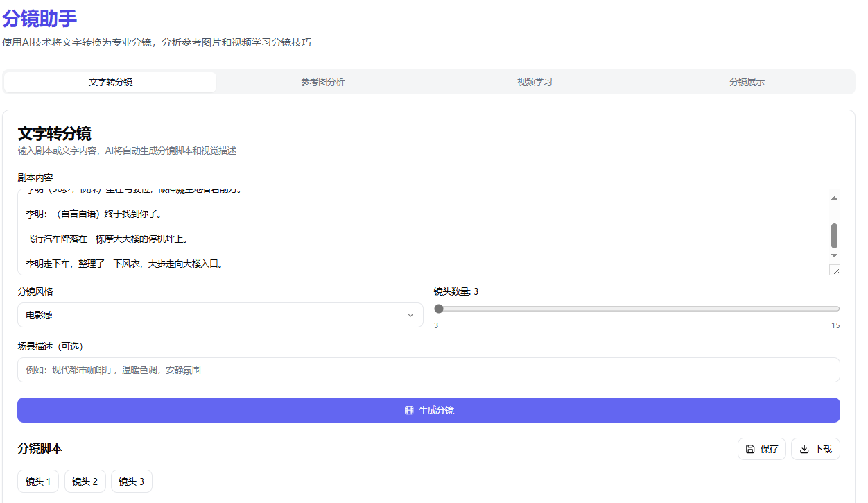Select the 镜头 1 shot button
868x503 pixels.
[37, 481]
